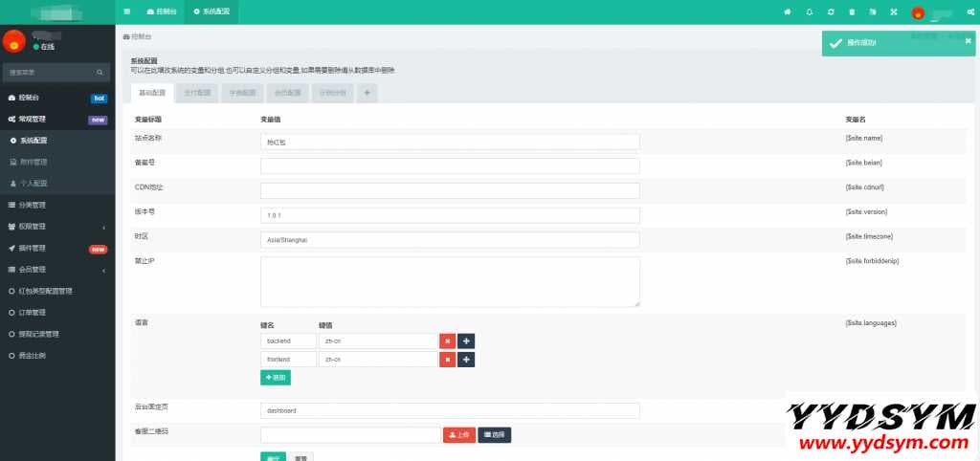Select the 基础配置 config tab

152,93
